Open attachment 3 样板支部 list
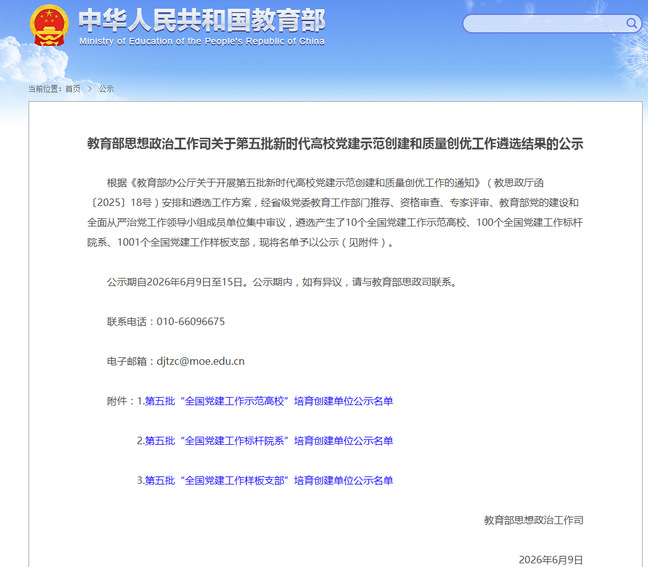This screenshot has height=567, width=648. [269, 480]
